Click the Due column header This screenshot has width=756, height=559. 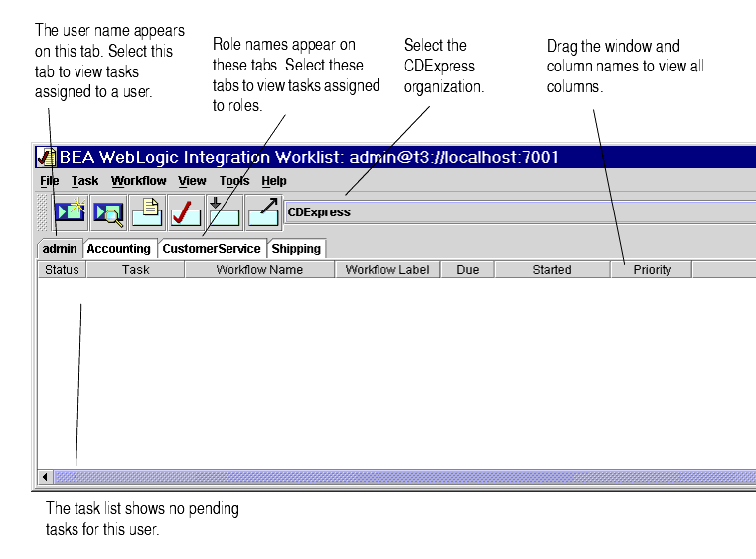tap(468, 270)
